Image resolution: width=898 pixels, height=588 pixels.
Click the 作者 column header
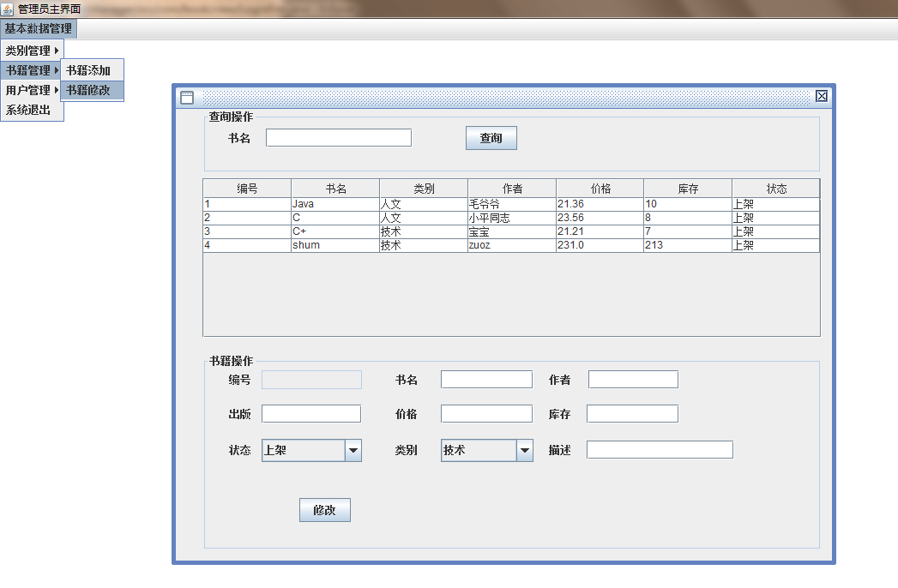512,189
